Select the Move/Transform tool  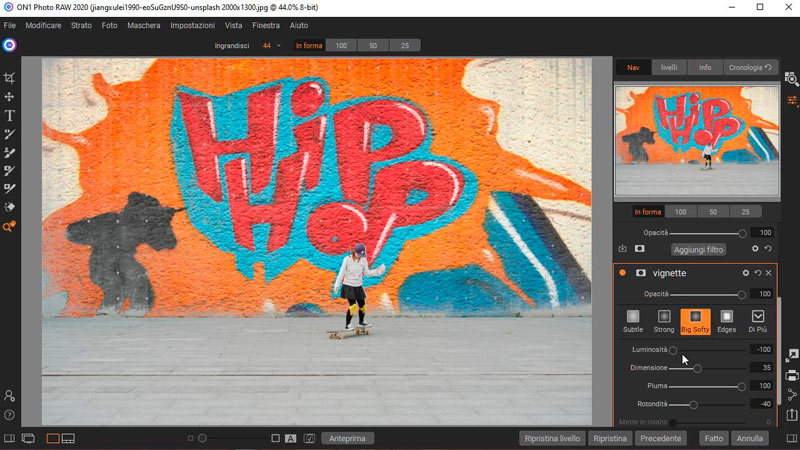[x=9, y=97]
